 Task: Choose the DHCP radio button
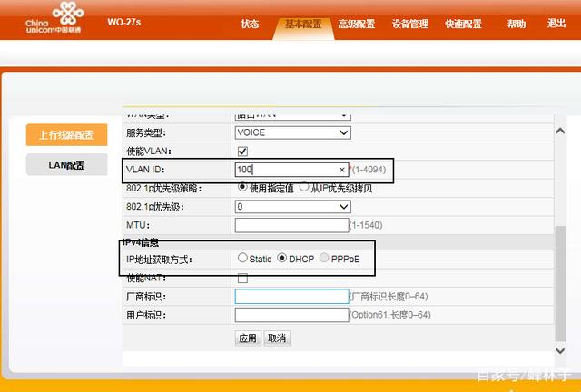pos(282,258)
